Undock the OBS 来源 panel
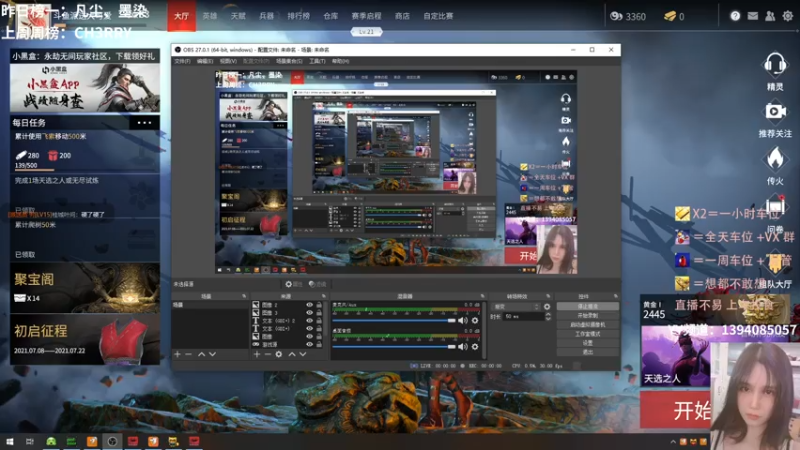The width and height of the screenshot is (800, 450). [x=323, y=296]
